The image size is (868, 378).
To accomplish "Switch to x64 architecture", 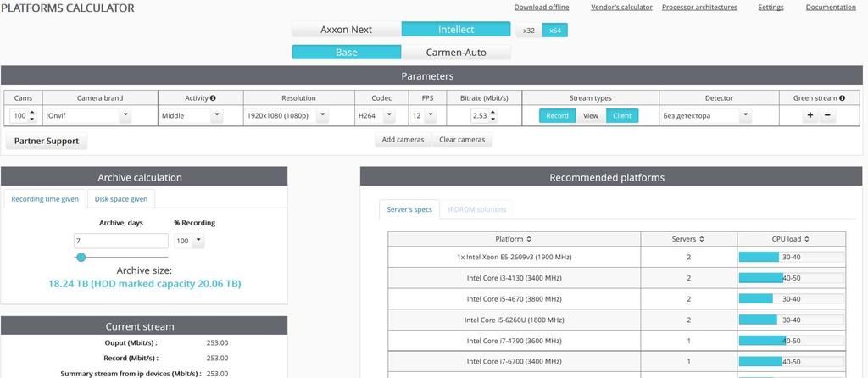I will tap(554, 31).
